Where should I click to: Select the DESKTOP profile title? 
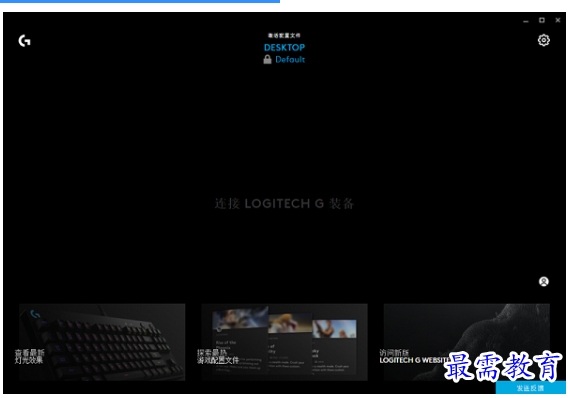[x=284, y=47]
